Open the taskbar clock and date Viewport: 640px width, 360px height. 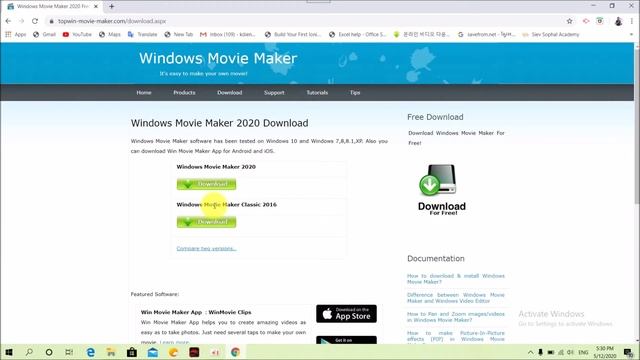click(x=605, y=352)
